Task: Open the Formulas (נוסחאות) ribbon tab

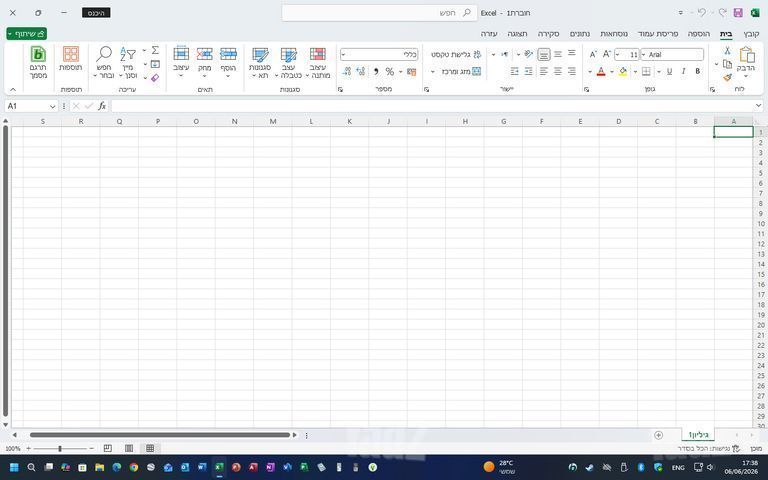Action: click(x=614, y=34)
